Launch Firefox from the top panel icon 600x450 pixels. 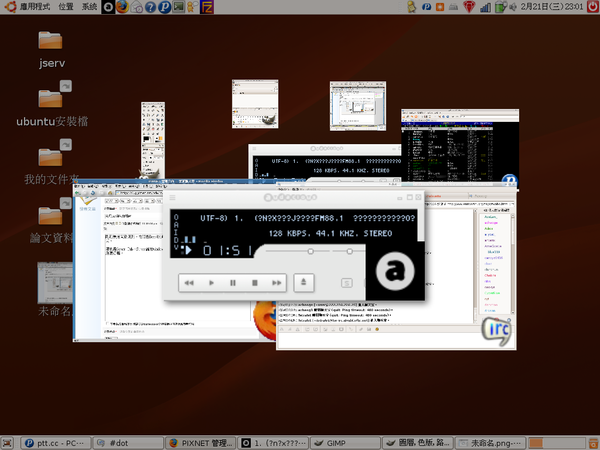pos(122,7)
